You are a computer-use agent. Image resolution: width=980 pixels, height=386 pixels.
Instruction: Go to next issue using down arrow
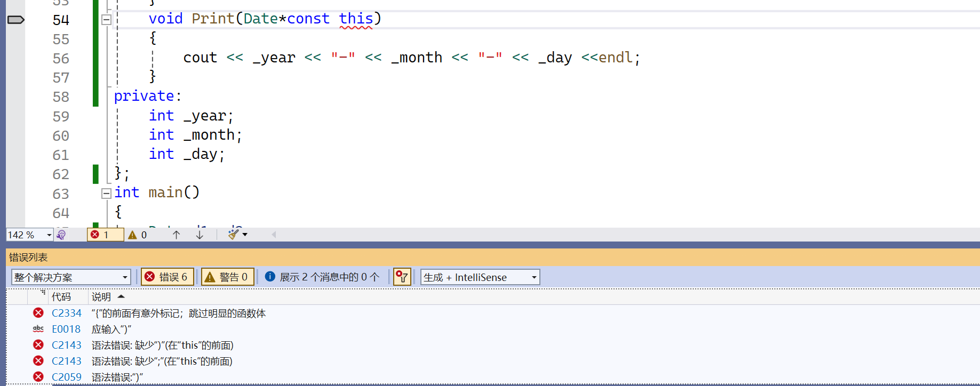point(200,235)
